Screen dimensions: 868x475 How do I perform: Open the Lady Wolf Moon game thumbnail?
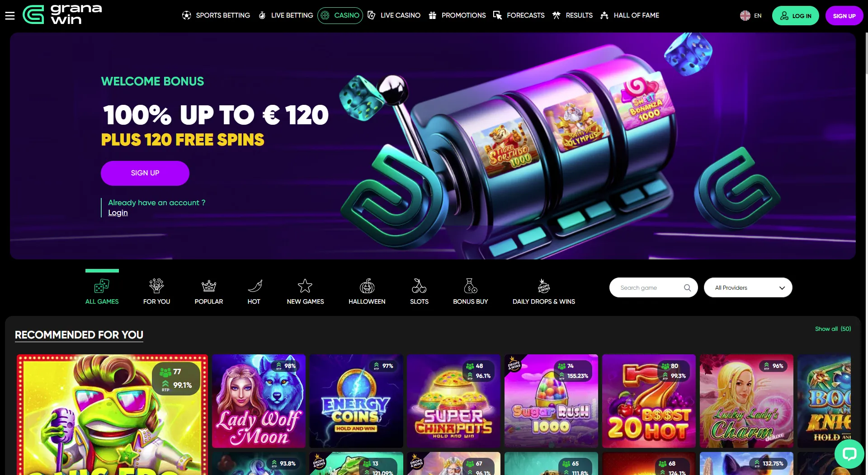tap(259, 401)
